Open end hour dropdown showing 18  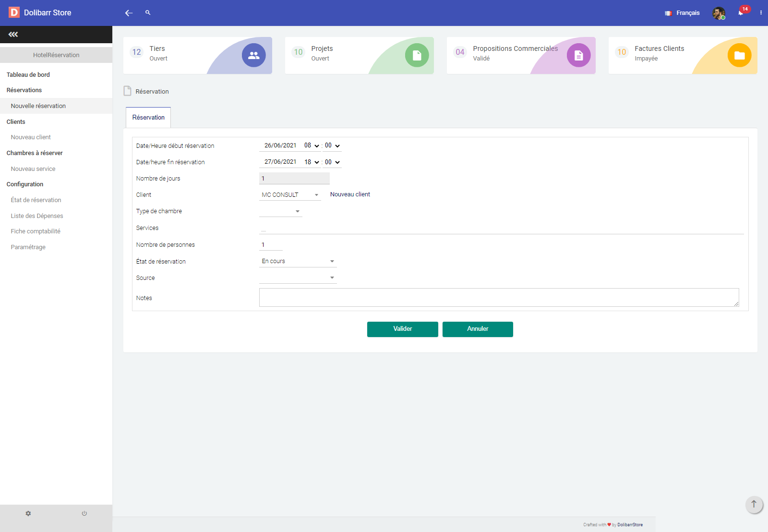point(312,162)
